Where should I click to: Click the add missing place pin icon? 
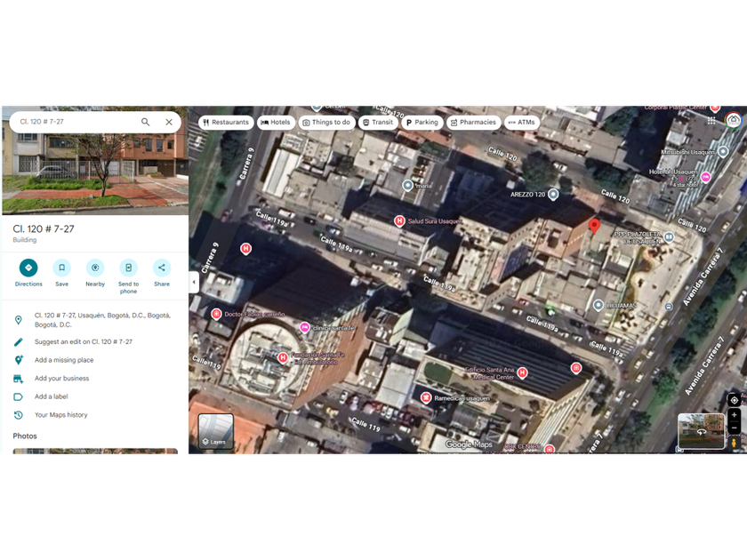coord(18,360)
